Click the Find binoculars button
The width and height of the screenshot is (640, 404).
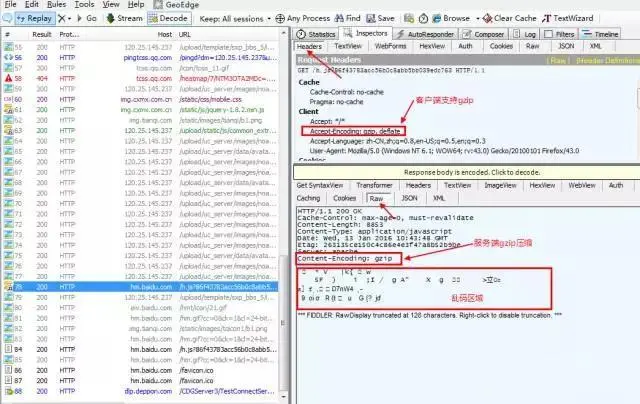[x=348, y=18]
